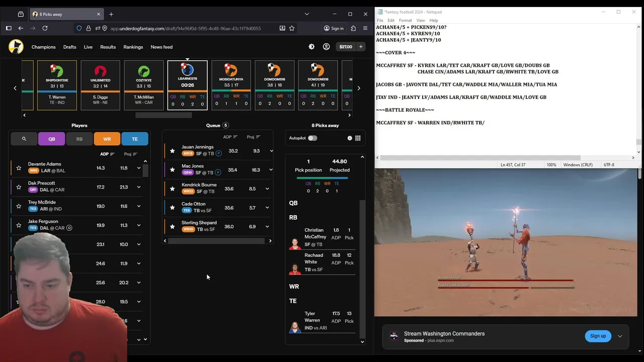This screenshot has height=362, width=644.
Task: Bookmark this page with star icon
Action: (292, 28)
